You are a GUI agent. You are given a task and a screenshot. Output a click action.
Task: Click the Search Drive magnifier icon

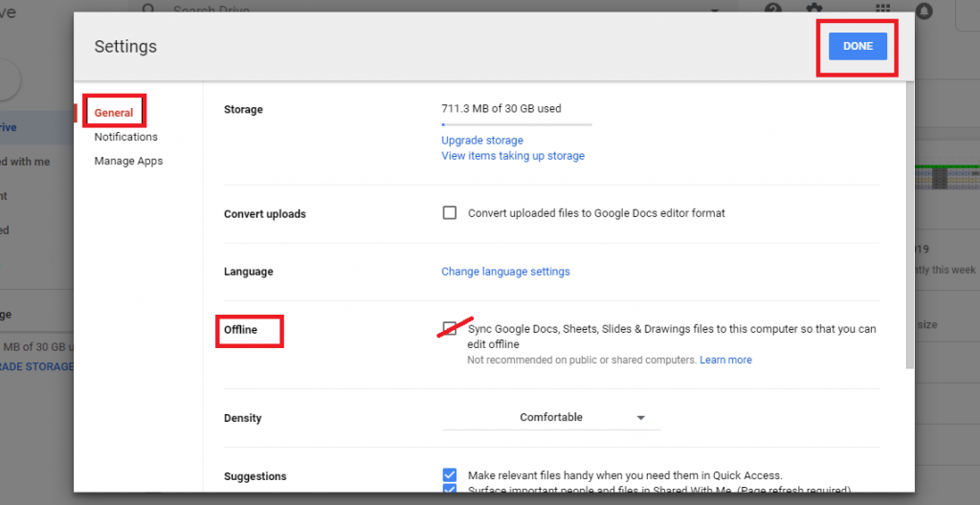click(x=148, y=8)
